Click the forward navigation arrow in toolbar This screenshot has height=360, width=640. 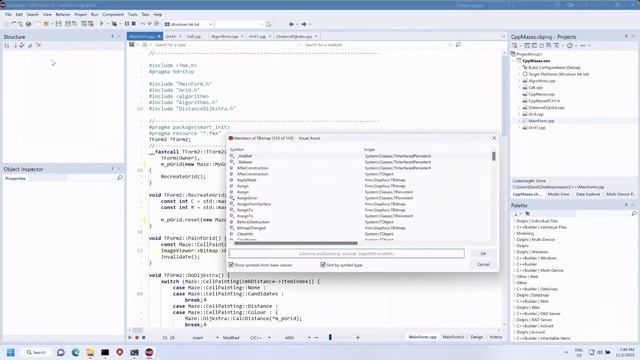coord(304,24)
